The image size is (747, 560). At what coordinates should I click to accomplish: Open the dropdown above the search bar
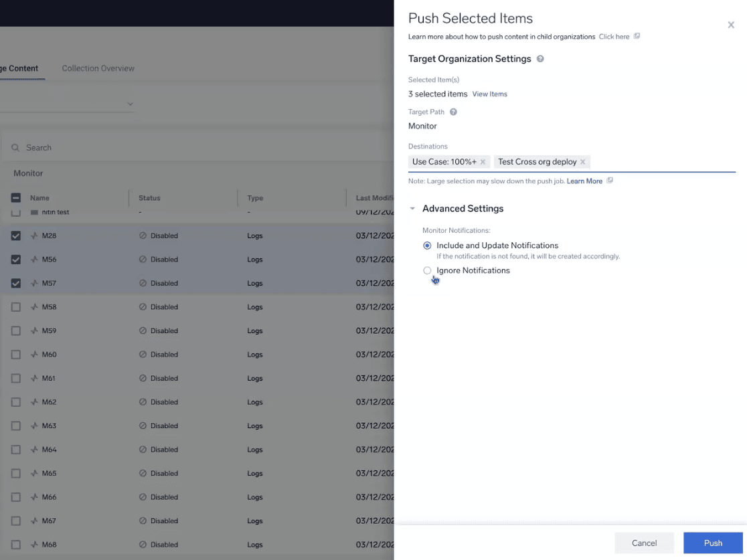click(130, 104)
